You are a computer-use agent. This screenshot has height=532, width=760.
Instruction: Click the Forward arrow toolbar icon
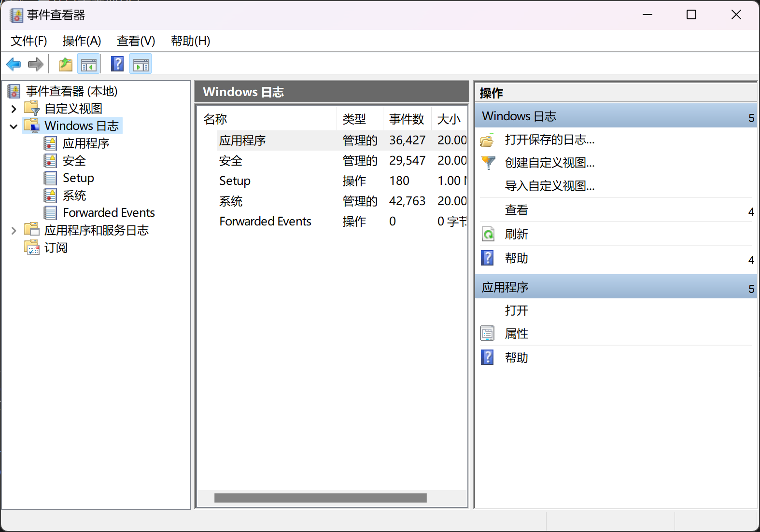click(x=36, y=64)
